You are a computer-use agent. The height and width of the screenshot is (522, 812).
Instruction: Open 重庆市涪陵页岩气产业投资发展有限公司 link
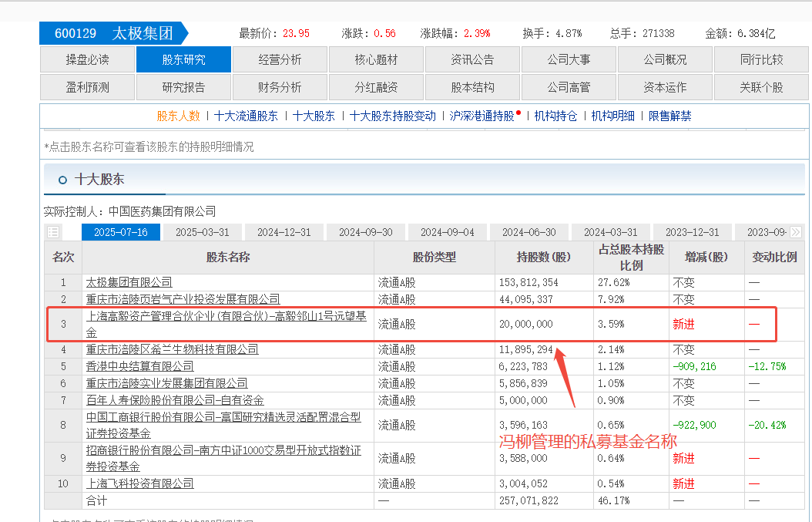pos(183,299)
